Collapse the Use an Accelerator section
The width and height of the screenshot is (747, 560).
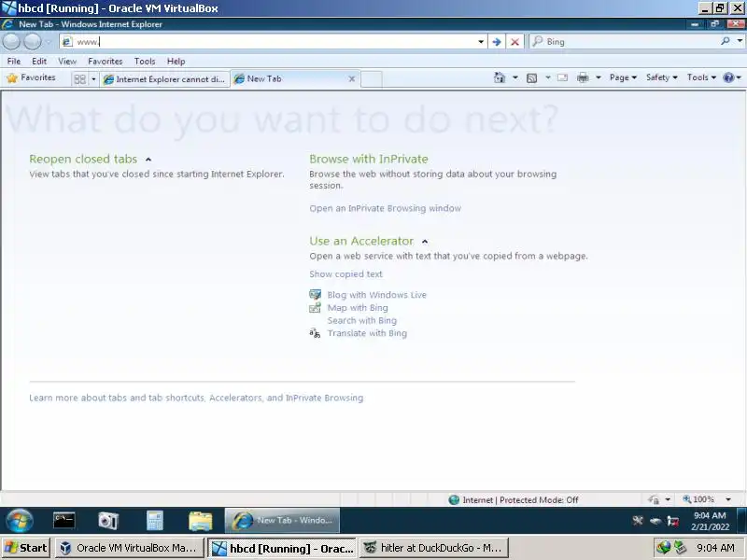coord(425,242)
